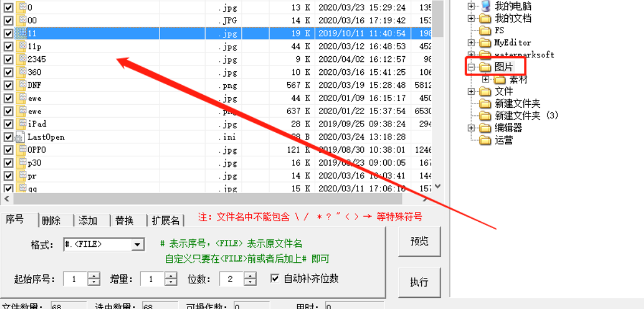644x309 pixels.
Task: Switch to the 删除 tab
Action: (51, 221)
